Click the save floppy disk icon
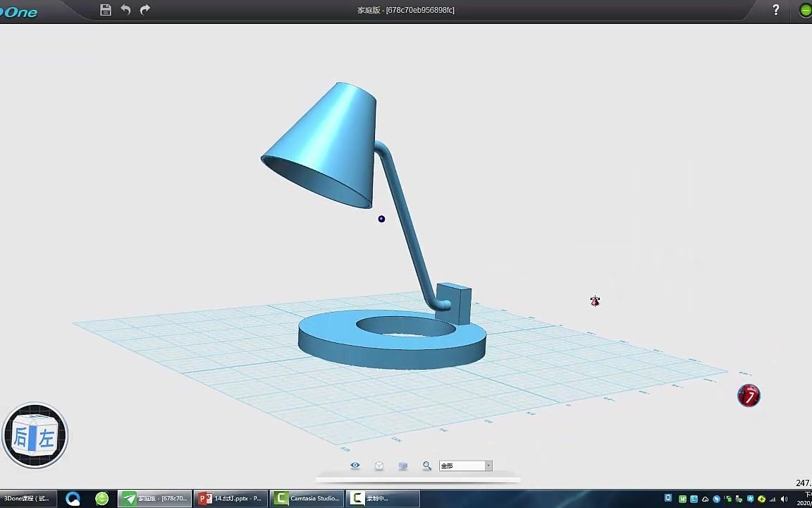Image resolution: width=812 pixels, height=508 pixels. (106, 9)
